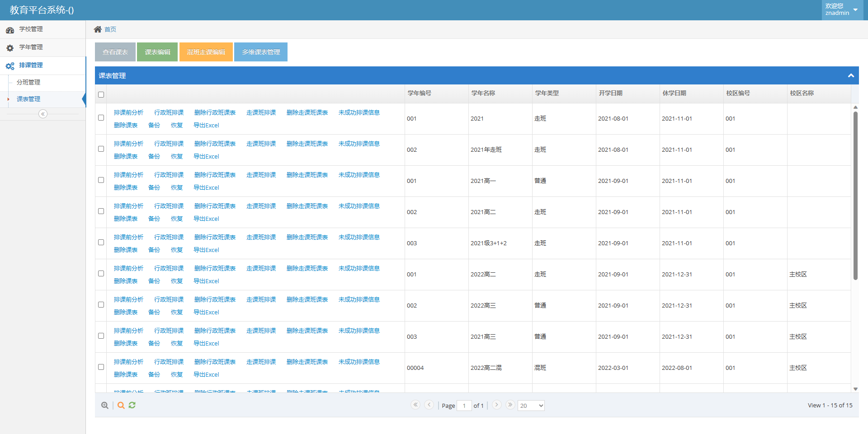Check the row for 2021年走班
Viewport: 868px width, 434px height.
coord(101,149)
